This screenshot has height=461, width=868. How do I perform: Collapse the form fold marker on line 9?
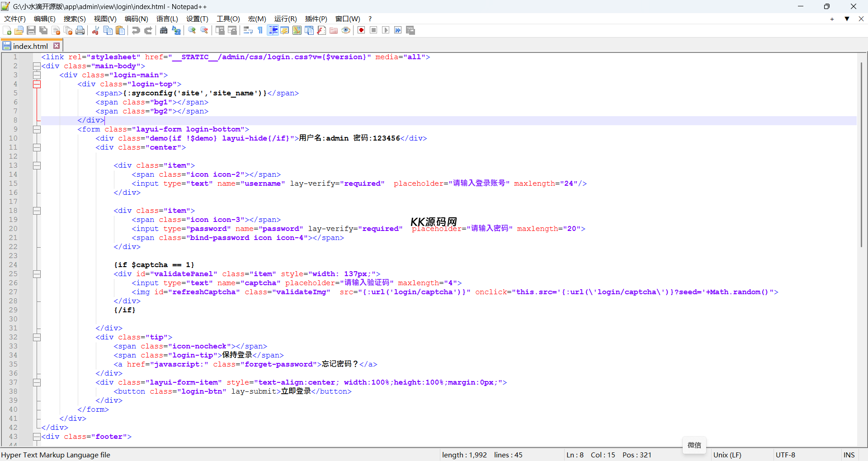[37, 129]
